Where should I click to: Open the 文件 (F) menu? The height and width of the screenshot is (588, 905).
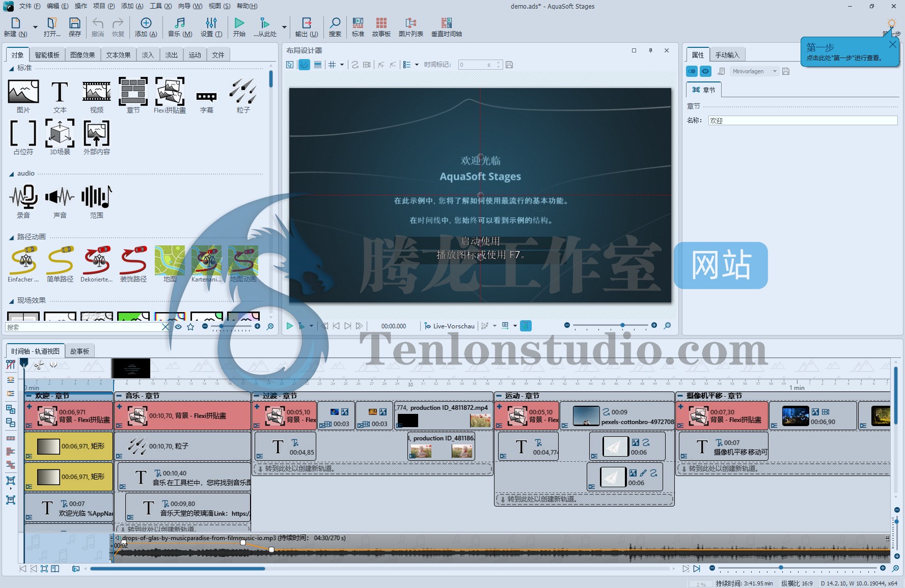click(30, 6)
